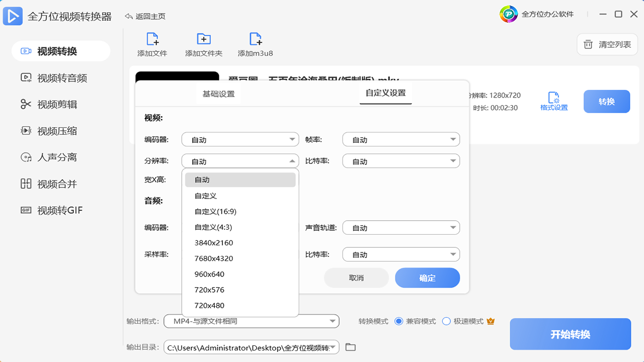This screenshot has height=362, width=644.
Task: Open the 人声分离 vocal separation tool
Action: [50, 157]
